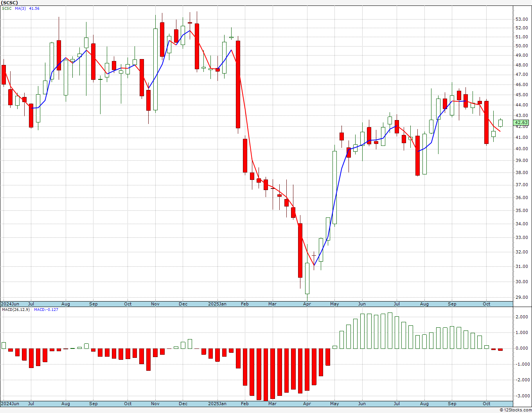Click 2024Jun on the MACD panel axis

coord(10,404)
